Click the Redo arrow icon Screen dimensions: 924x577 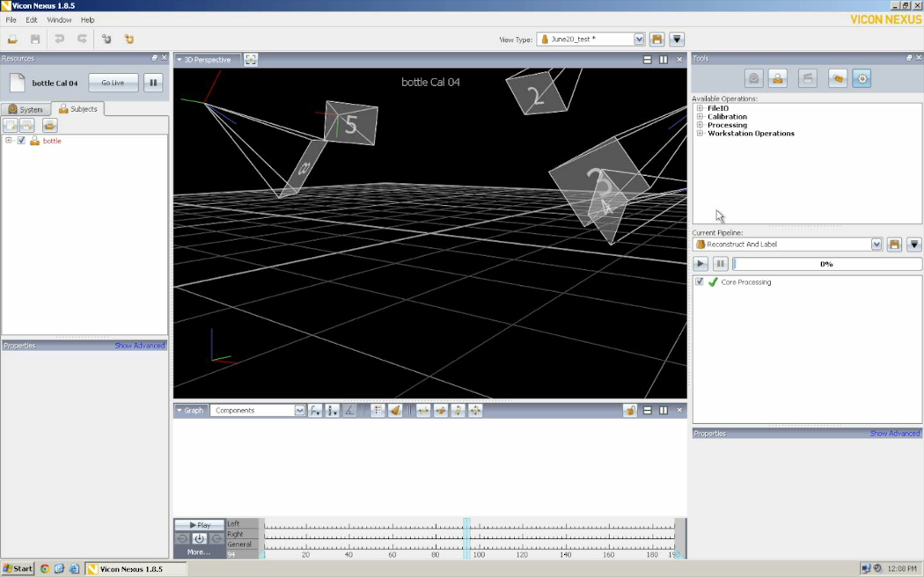82,40
